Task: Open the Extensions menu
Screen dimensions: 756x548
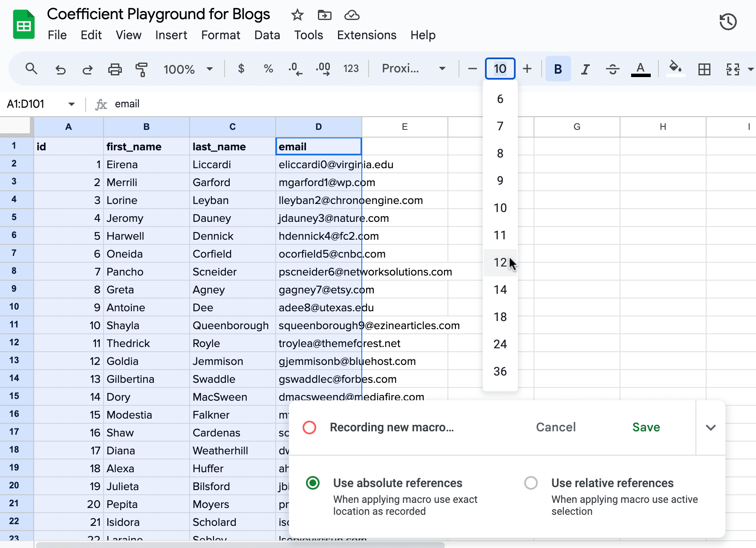Action: point(366,35)
